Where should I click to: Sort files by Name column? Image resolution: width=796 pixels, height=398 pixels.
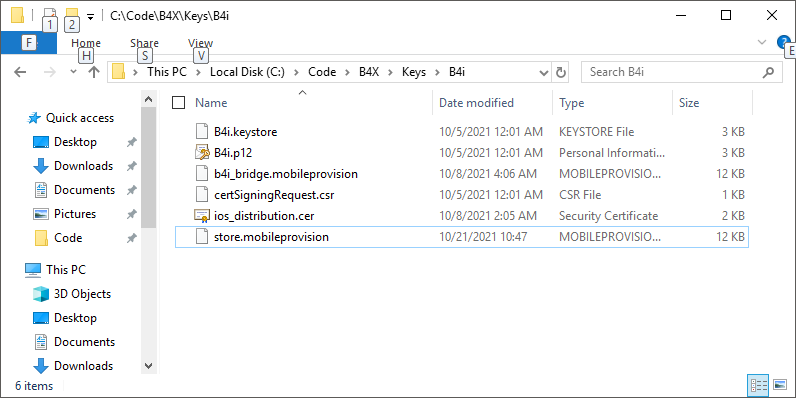point(211,103)
